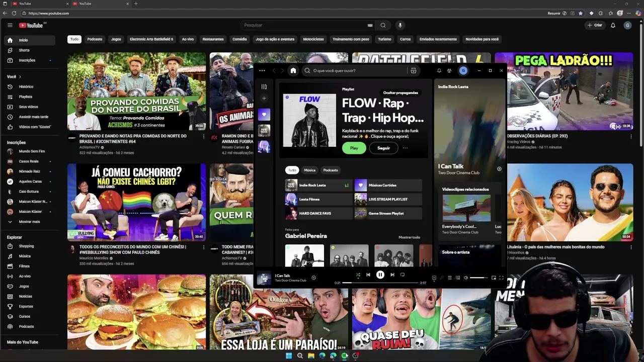The width and height of the screenshot is (644, 362).
Task: Open taskbar search icon
Action: [x=300, y=355]
